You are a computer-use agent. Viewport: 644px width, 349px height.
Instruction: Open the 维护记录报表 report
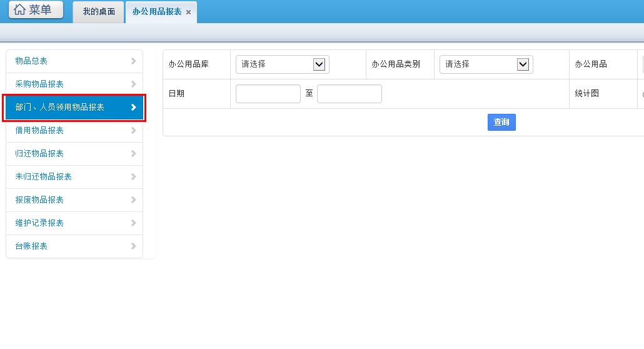coord(39,223)
